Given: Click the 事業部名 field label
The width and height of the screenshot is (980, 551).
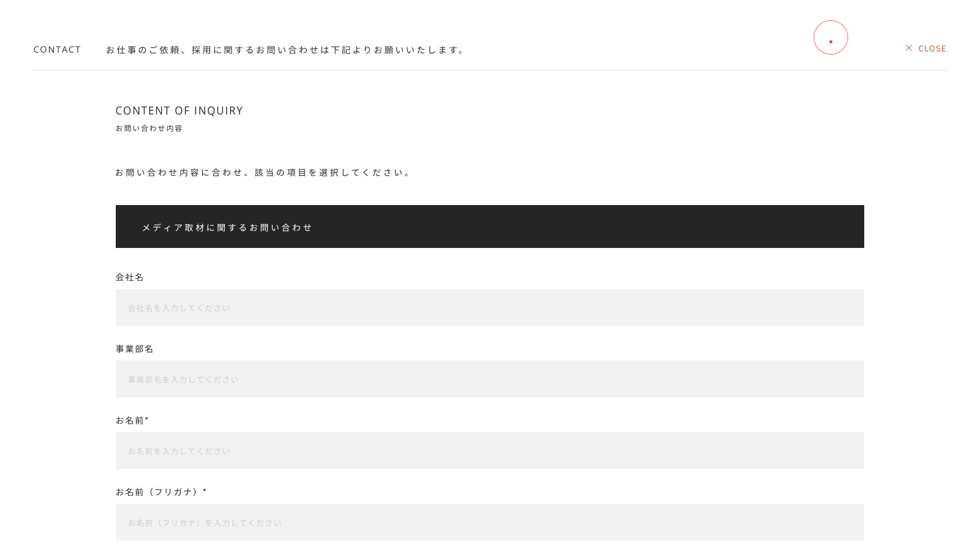Looking at the screenshot, I should click(x=135, y=349).
